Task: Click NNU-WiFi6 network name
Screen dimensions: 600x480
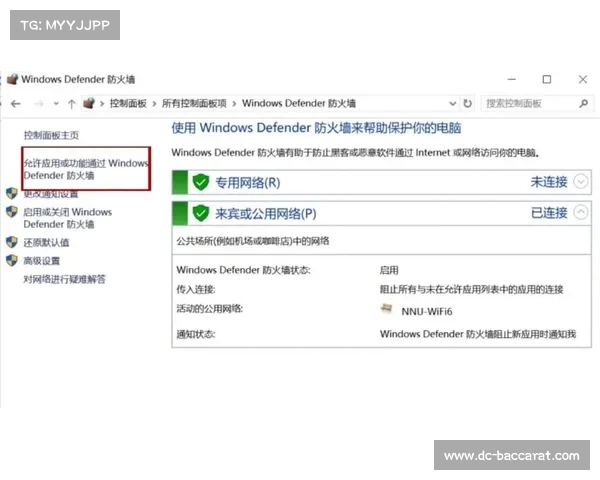Action: click(x=427, y=312)
